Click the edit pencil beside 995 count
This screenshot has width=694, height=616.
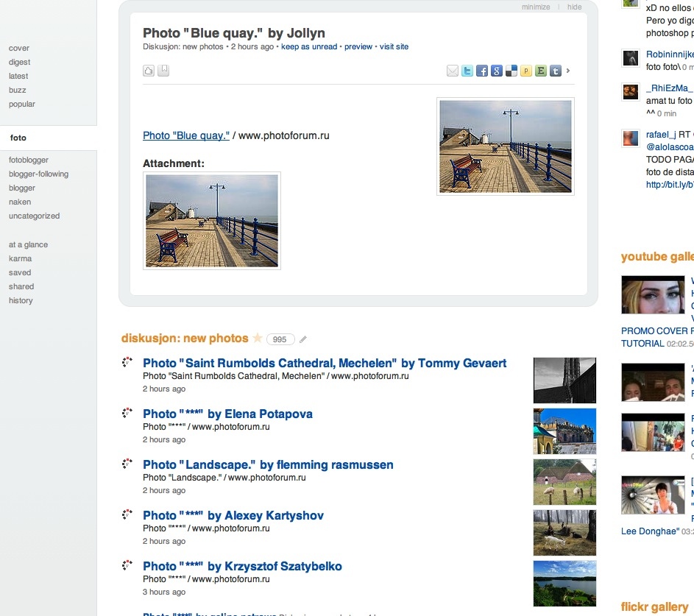pos(303,339)
